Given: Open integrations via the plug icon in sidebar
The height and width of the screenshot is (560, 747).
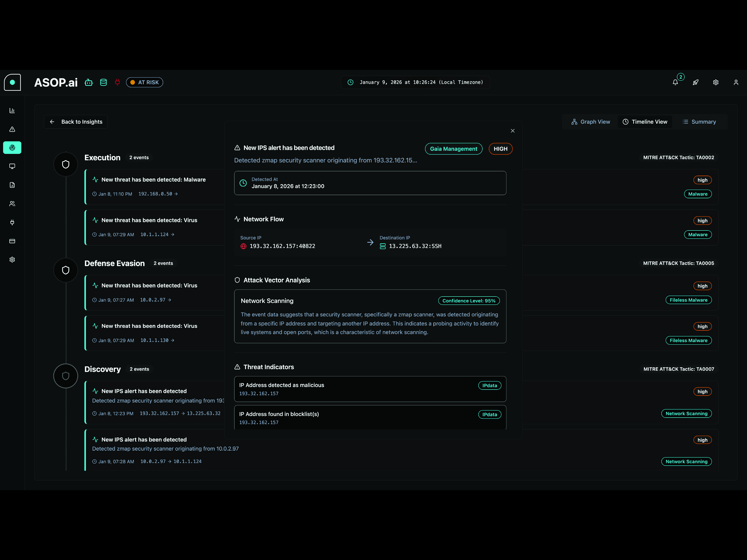Looking at the screenshot, I should pos(12,222).
